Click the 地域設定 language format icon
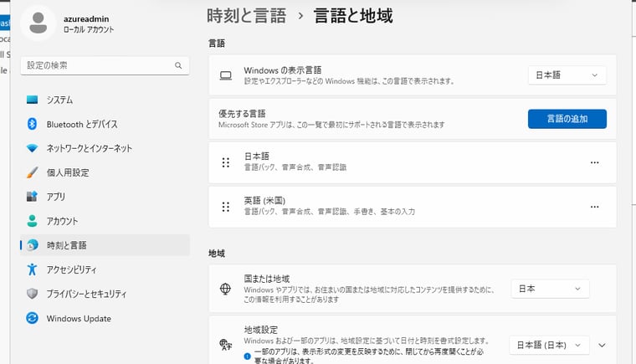This screenshot has width=636, height=364. (225, 345)
